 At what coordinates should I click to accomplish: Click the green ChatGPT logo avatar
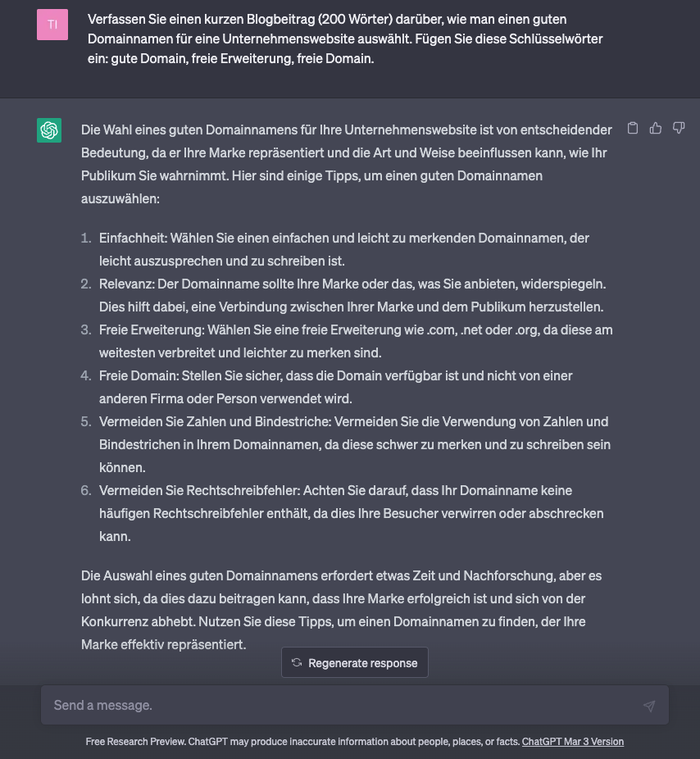(x=49, y=130)
